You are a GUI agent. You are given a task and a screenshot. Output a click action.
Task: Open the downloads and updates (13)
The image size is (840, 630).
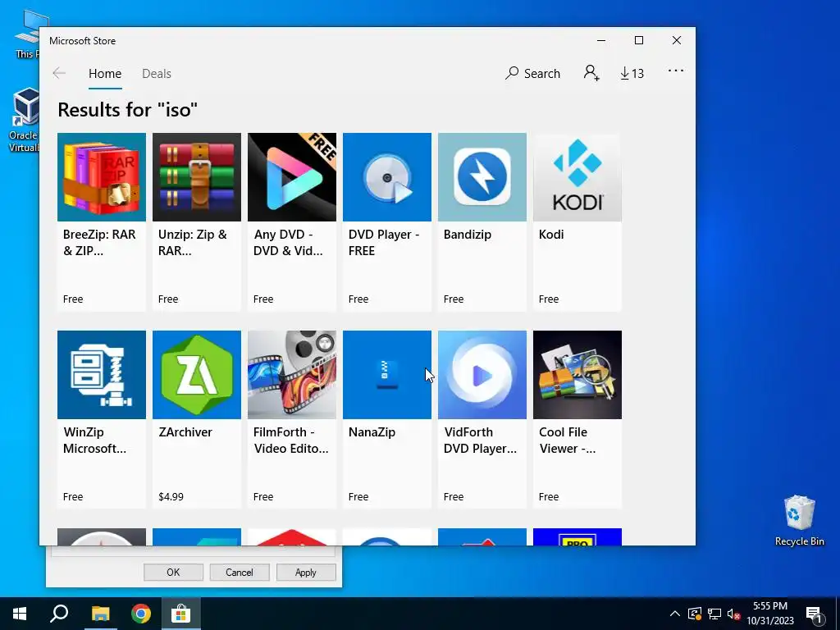632,73
